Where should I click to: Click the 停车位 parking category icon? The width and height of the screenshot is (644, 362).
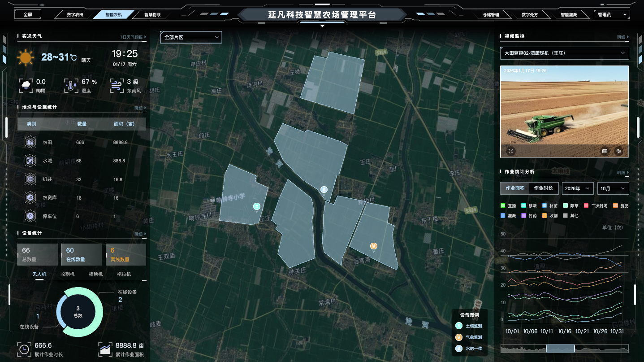pos(30,216)
